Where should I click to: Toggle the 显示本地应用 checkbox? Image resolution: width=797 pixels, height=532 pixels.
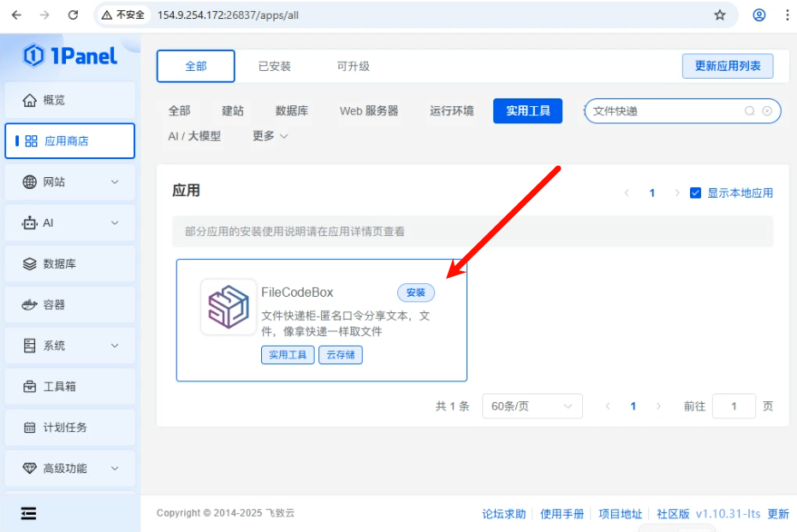tap(695, 193)
